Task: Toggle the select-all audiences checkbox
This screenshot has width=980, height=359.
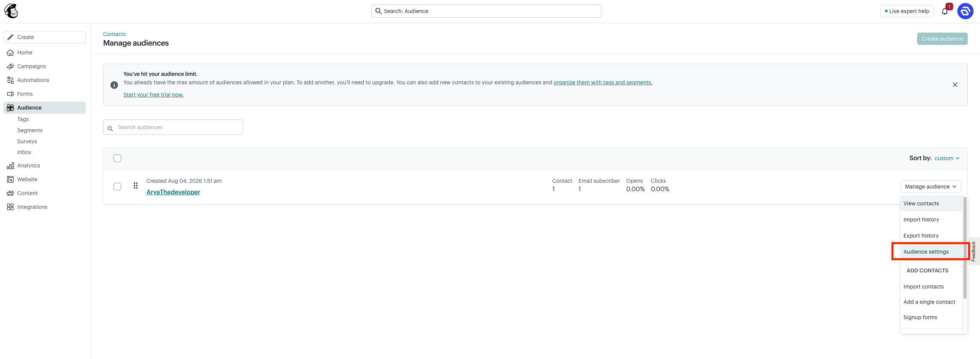Action: [x=117, y=158]
